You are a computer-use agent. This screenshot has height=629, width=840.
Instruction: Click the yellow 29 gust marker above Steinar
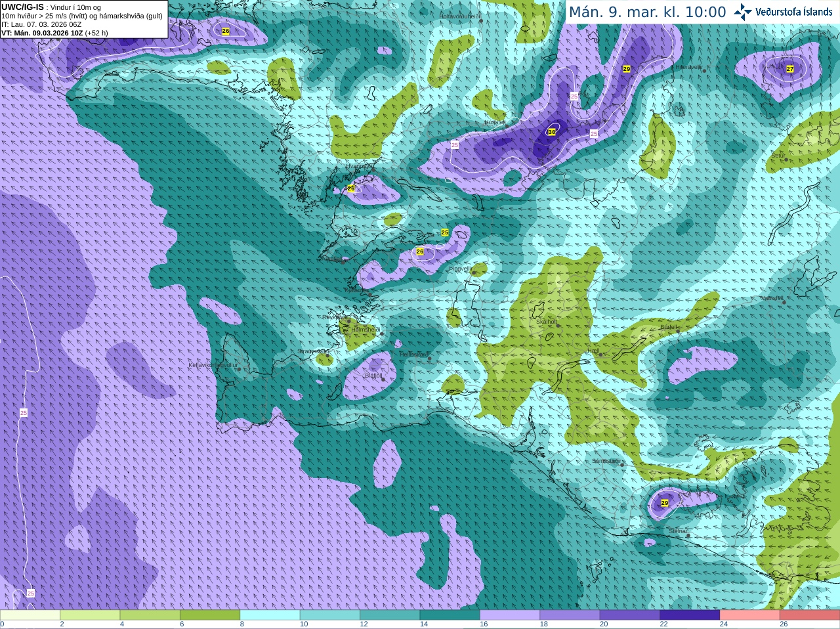click(664, 503)
